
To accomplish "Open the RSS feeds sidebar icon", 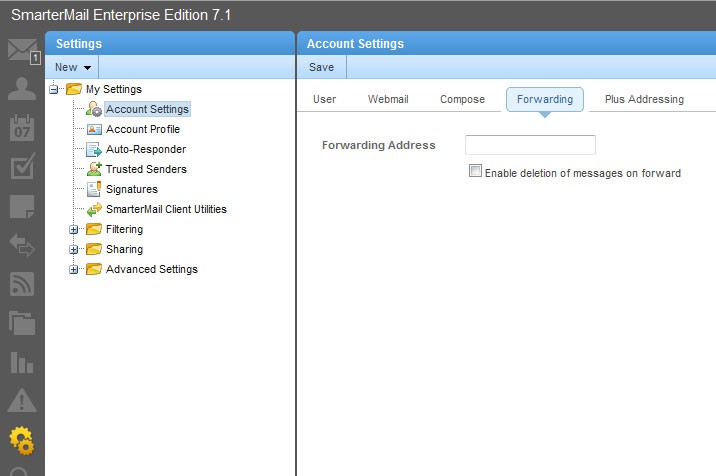I will coord(22,284).
